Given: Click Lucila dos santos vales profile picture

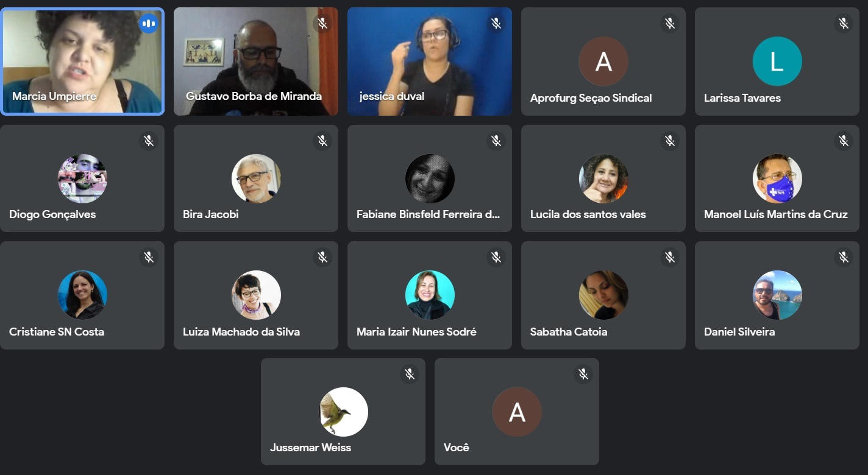Looking at the screenshot, I should [603, 178].
